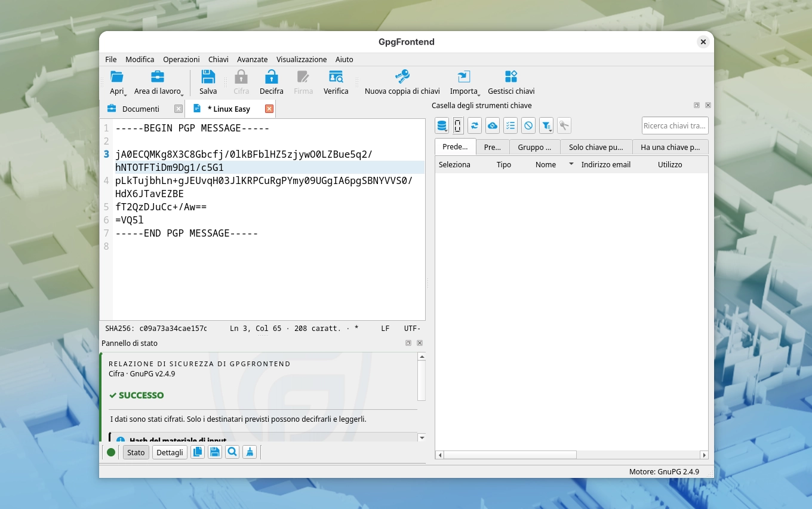The width and height of the screenshot is (812, 509).
Task: Open the Visualizzazione menu
Action: coord(302,60)
